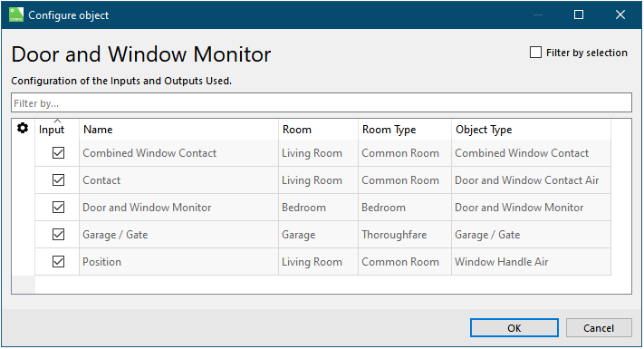Uncheck input checkbox for Contact row
The height and width of the screenshot is (349, 644).
pos(58,180)
